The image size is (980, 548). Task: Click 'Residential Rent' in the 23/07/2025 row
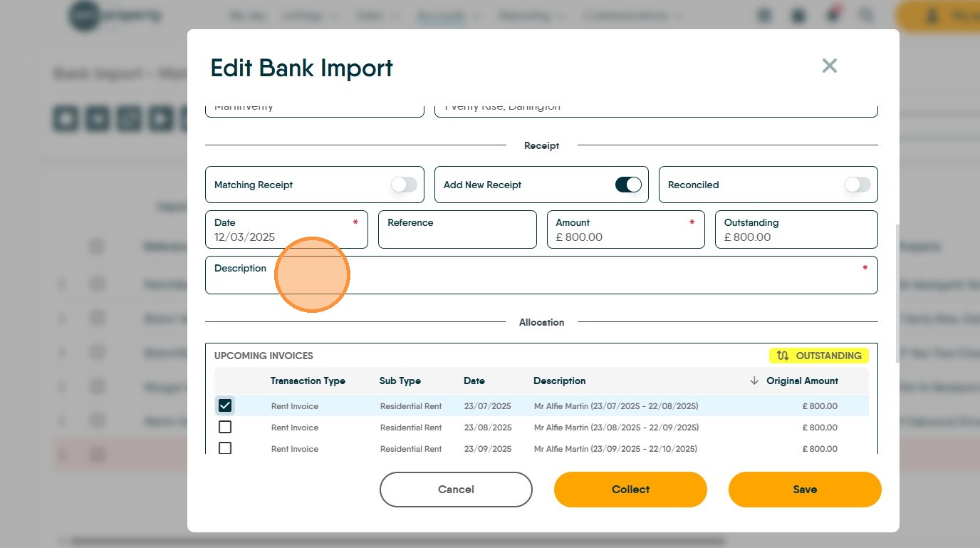click(411, 406)
